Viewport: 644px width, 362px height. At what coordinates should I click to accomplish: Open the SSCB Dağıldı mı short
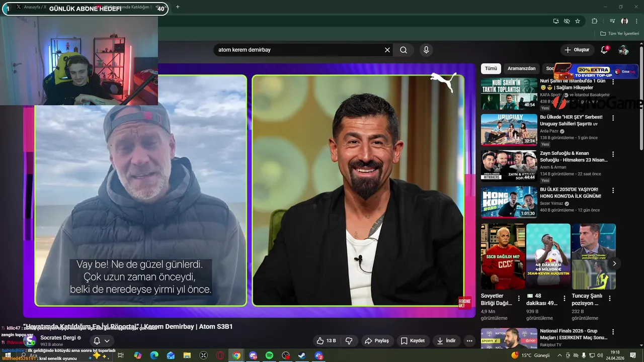tap(503, 256)
